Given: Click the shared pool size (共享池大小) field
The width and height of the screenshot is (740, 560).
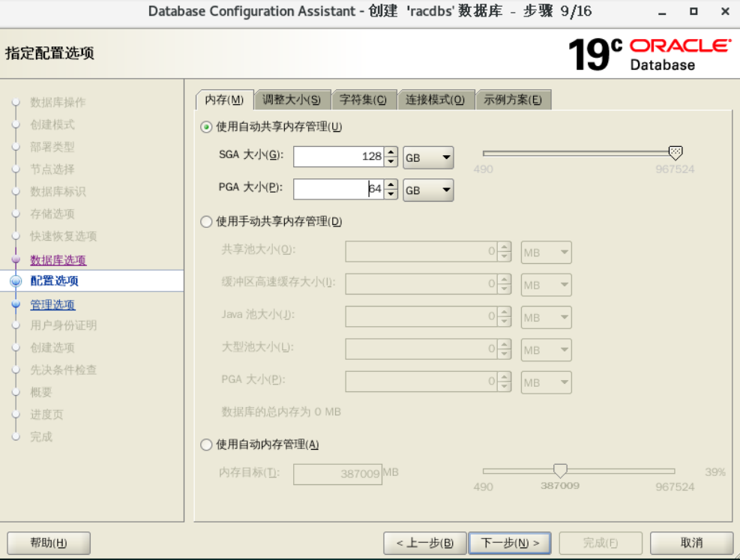Looking at the screenshot, I should tap(421, 252).
